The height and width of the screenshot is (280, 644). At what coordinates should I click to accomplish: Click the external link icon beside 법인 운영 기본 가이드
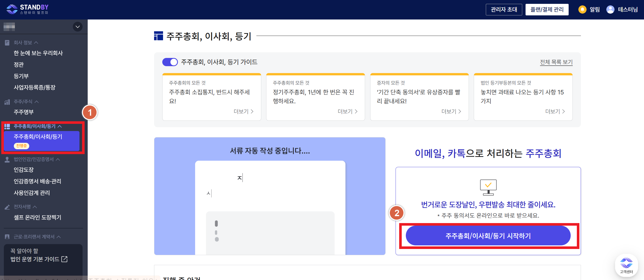pos(64,259)
